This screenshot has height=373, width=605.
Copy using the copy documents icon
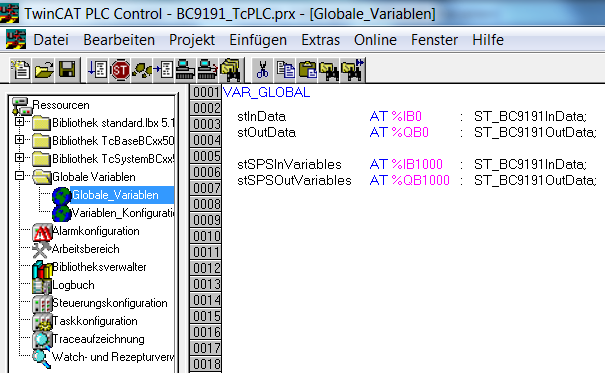(x=286, y=70)
